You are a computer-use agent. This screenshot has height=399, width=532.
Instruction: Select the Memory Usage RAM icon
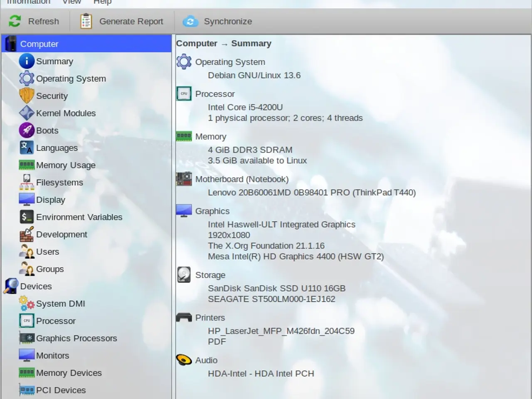tap(27, 165)
